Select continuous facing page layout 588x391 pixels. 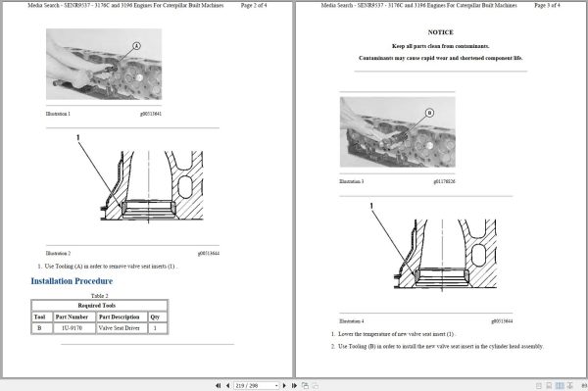pyautogui.click(x=569, y=385)
